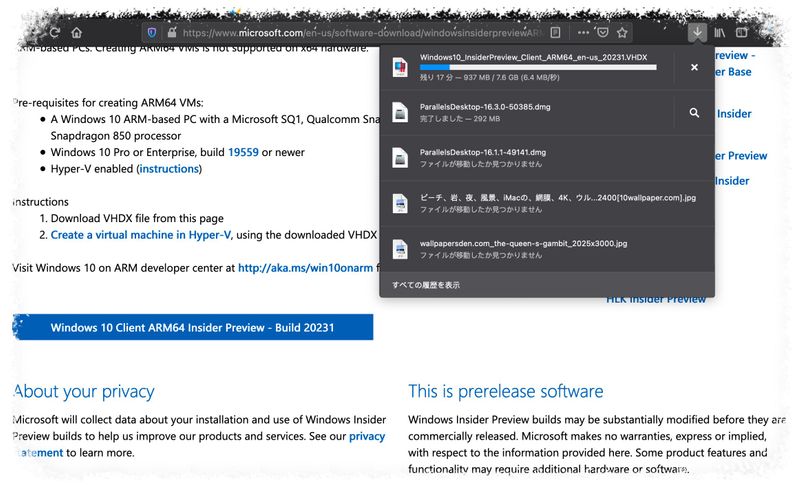This screenshot has height=490, width=800.
Task: Reload the page with the refresh icon
Action: tap(54, 32)
